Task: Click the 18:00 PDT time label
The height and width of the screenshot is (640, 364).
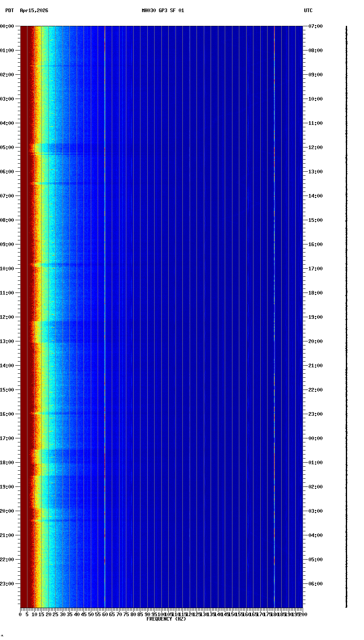Action: [x=7, y=463]
